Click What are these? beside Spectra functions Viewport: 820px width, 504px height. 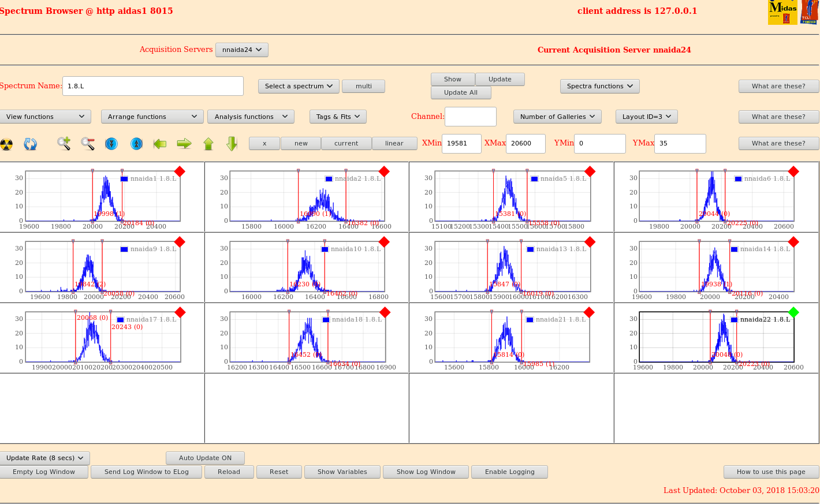[x=778, y=86]
